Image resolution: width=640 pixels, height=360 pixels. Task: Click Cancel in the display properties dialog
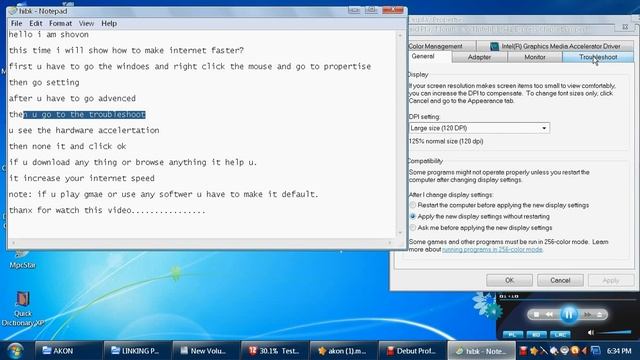coord(560,280)
